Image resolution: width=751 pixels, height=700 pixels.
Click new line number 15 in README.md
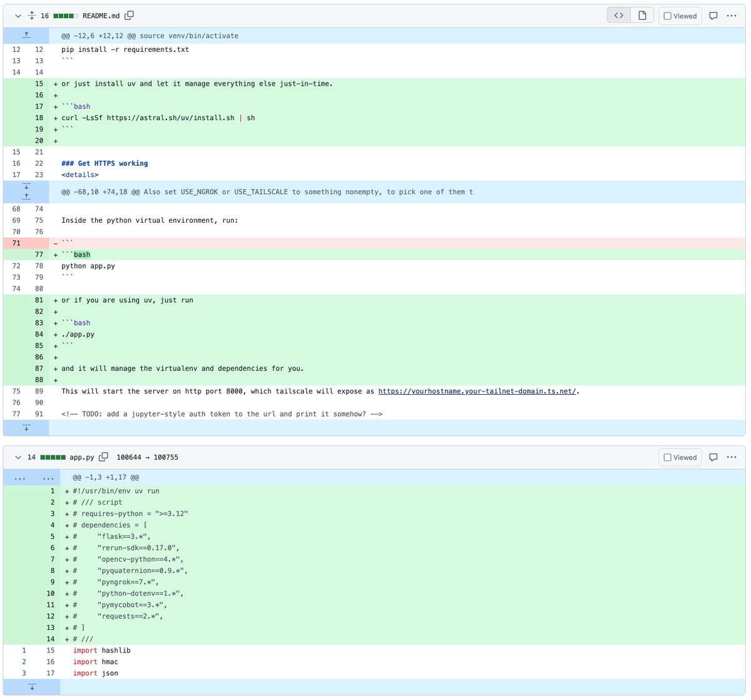pos(39,84)
